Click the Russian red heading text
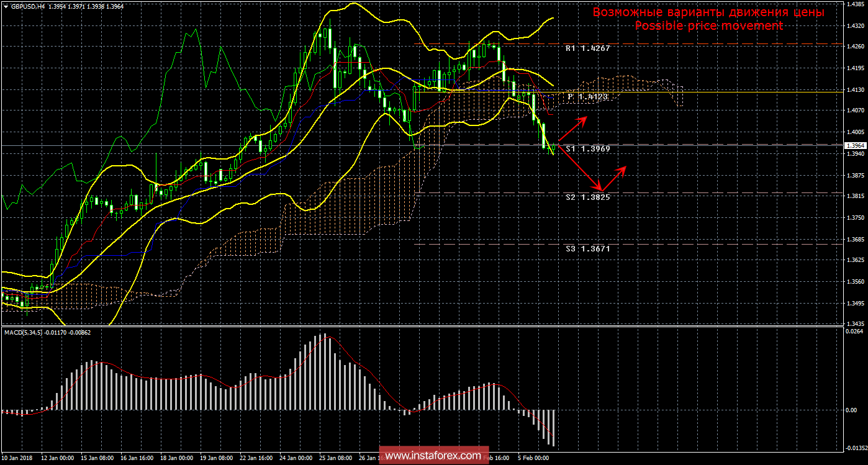868x465 pixels. (708, 12)
